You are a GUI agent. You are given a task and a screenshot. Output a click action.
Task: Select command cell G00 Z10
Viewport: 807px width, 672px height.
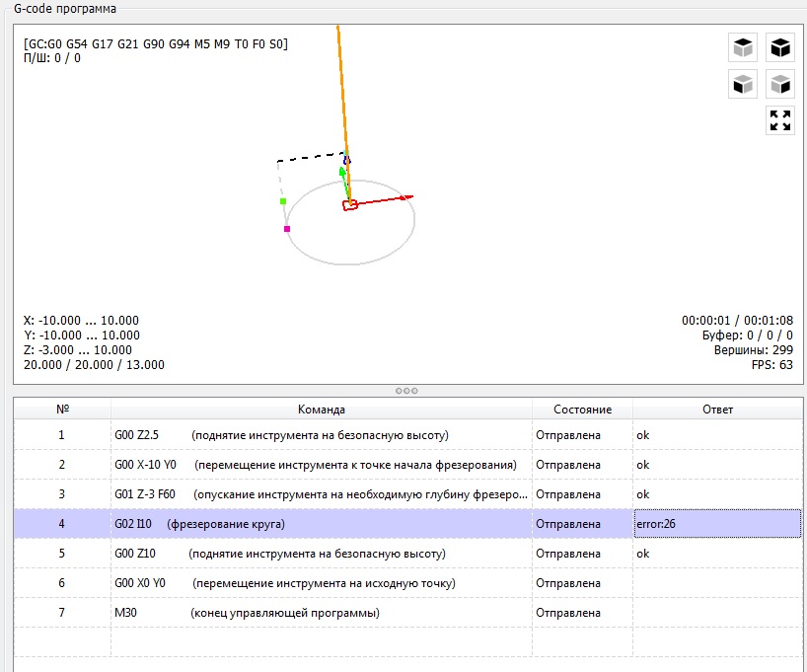coord(322,554)
